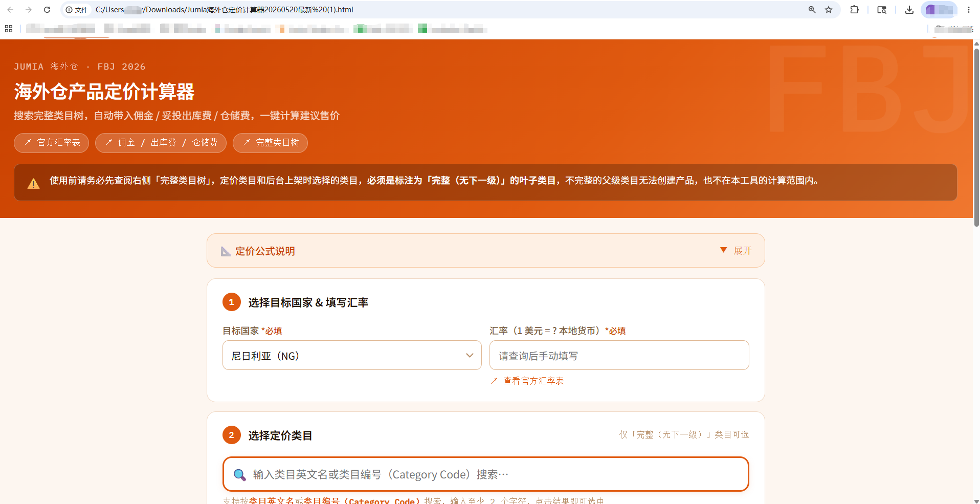Open the tab search icon in toolbar
The height and width of the screenshot is (504, 980).
point(882,10)
